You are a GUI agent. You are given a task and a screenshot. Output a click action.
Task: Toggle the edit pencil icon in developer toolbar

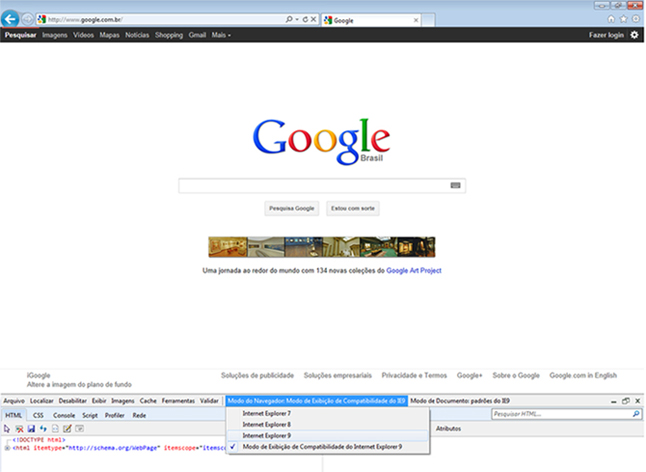point(67,429)
